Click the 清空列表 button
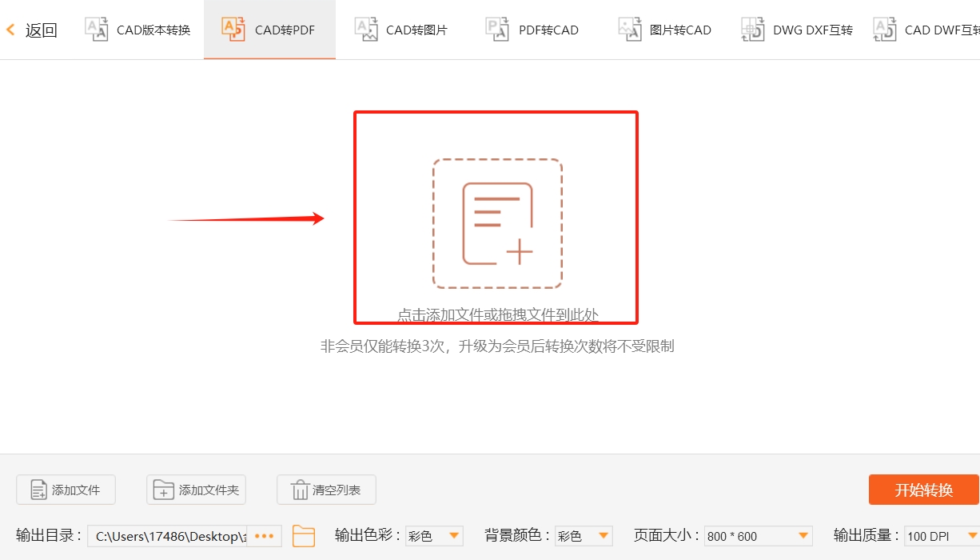 coord(326,490)
